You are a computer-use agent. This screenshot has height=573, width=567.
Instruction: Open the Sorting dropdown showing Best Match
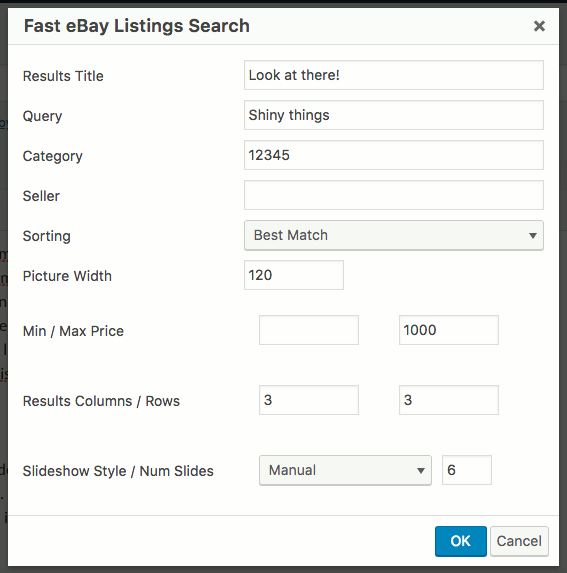point(394,235)
